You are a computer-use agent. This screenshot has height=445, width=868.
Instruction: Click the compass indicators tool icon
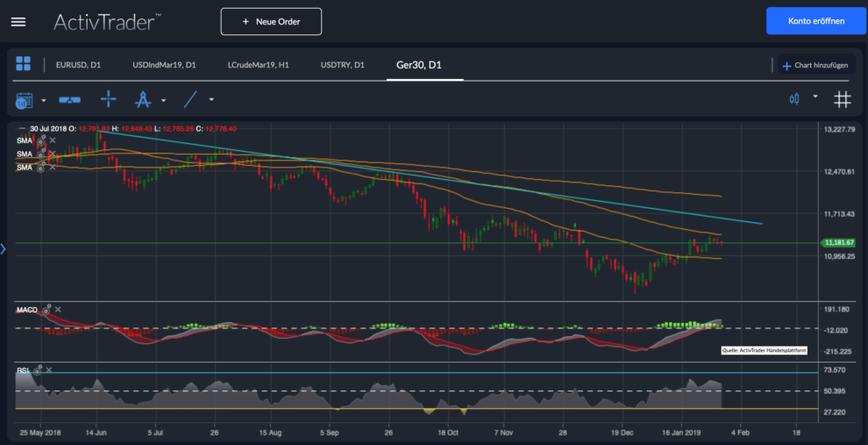pyautogui.click(x=143, y=100)
